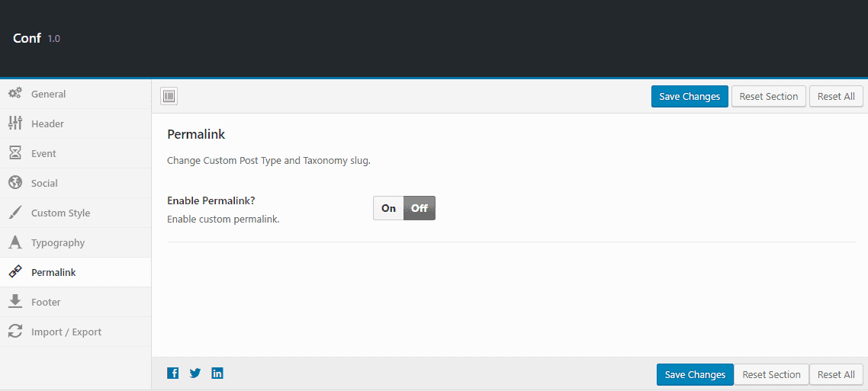868x391 pixels.
Task: Open the Twitter link icon
Action: tap(195, 373)
